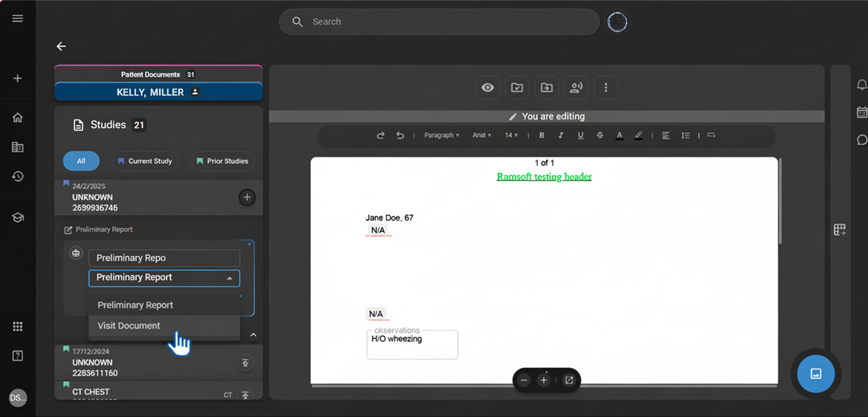
Task: Click the add-grid layout icon on the right sidebar
Action: coord(840,229)
